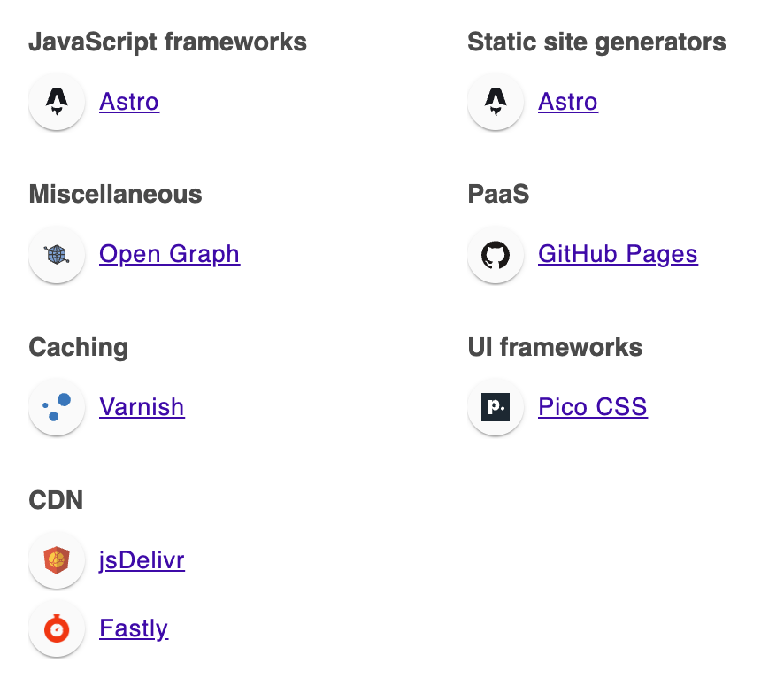Click the PaaS category heading
This screenshot has height=678, width=784.
[498, 194]
